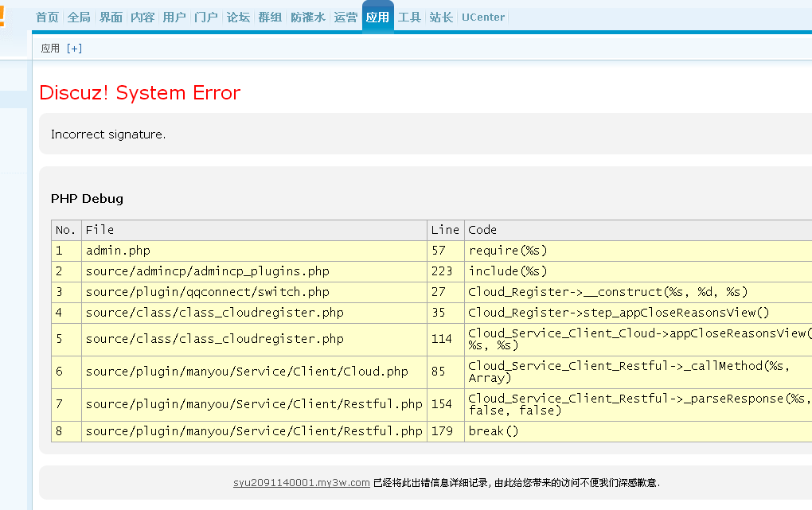
Task: Open the 工具 tab
Action: click(x=409, y=17)
